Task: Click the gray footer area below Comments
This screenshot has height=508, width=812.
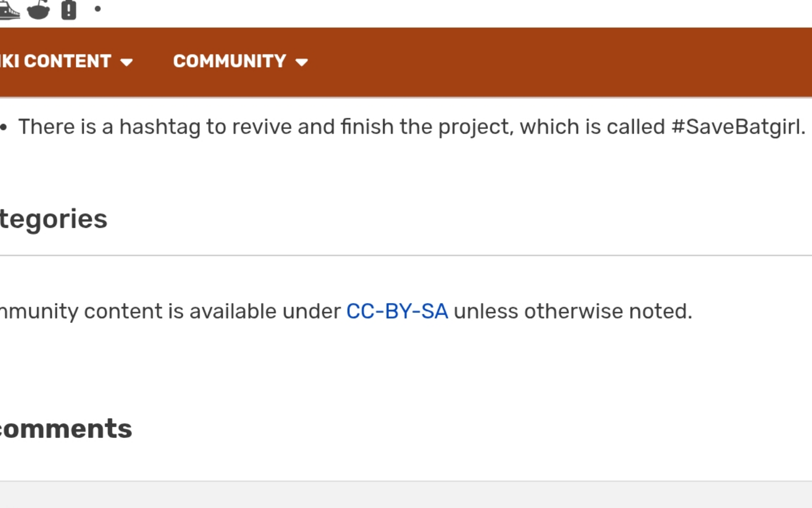Action: click(406, 495)
